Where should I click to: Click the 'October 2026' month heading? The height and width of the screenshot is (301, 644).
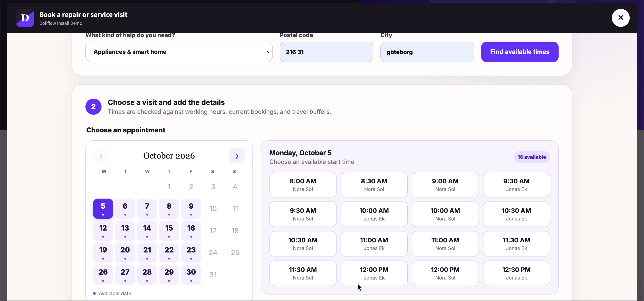pyautogui.click(x=169, y=155)
